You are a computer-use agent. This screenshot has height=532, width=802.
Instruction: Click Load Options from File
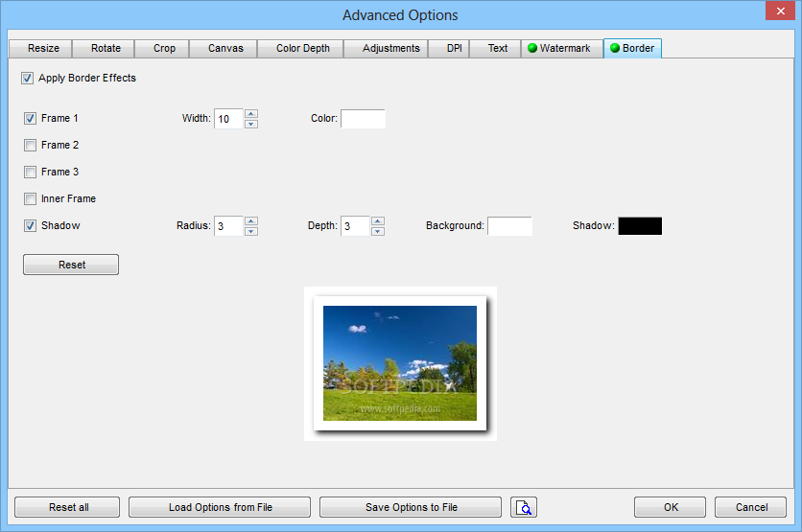[220, 507]
